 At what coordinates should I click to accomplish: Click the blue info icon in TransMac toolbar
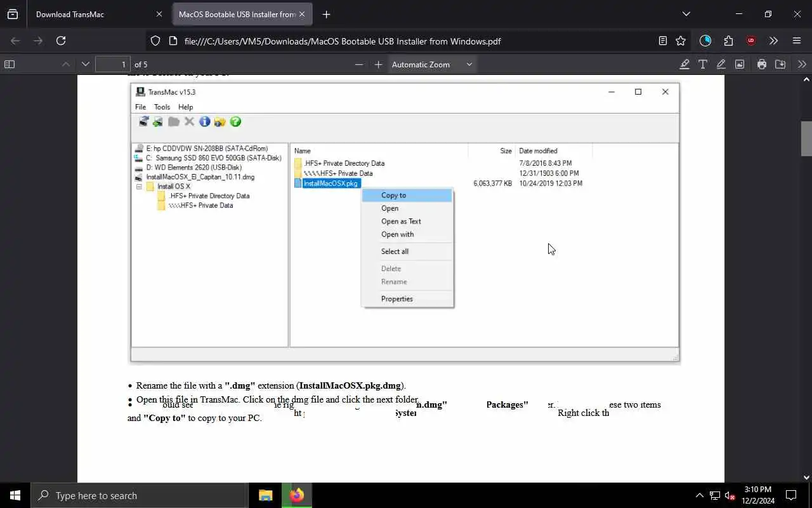click(204, 122)
